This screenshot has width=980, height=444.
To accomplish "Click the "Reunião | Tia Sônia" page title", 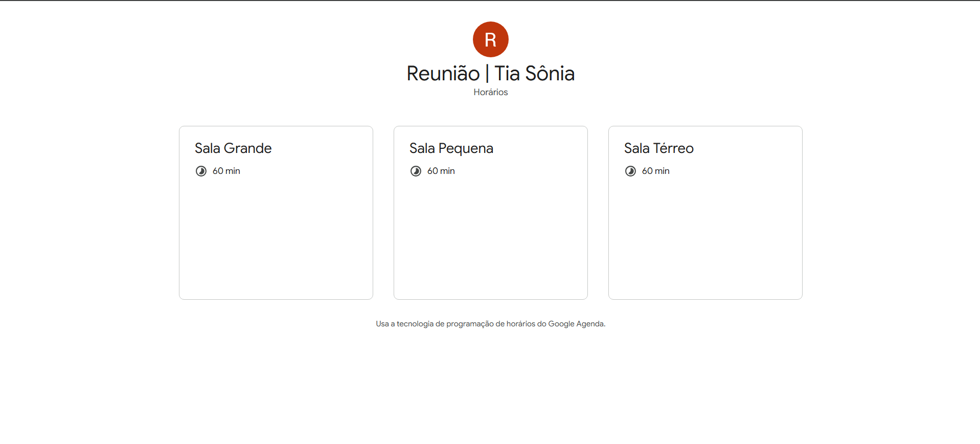I will (491, 74).
